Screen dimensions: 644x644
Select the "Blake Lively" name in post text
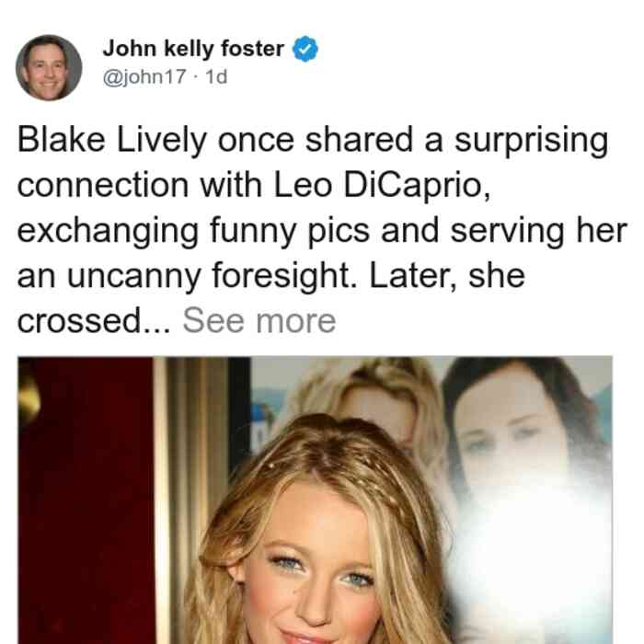tap(111, 141)
